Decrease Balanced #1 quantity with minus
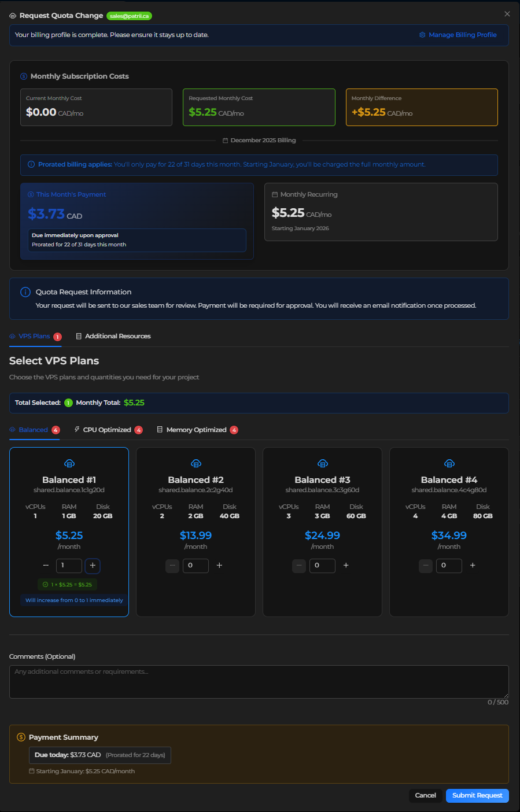Image resolution: width=520 pixels, height=812 pixels. [x=46, y=565]
